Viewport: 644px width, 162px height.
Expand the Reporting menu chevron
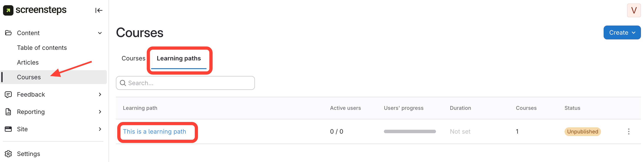pyautogui.click(x=100, y=112)
